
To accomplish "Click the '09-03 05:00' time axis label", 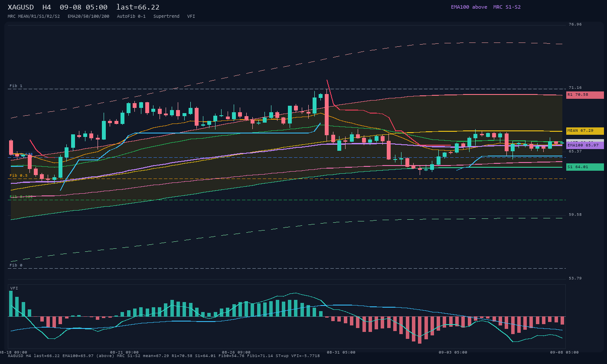I will coord(453,352).
